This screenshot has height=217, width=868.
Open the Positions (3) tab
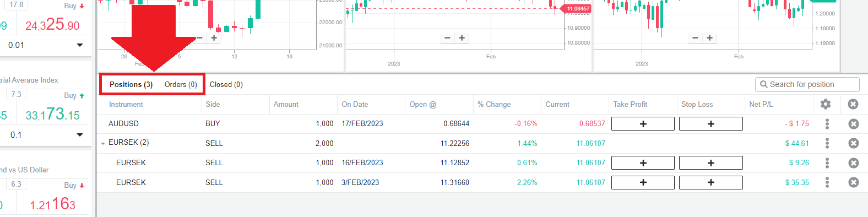click(x=131, y=84)
